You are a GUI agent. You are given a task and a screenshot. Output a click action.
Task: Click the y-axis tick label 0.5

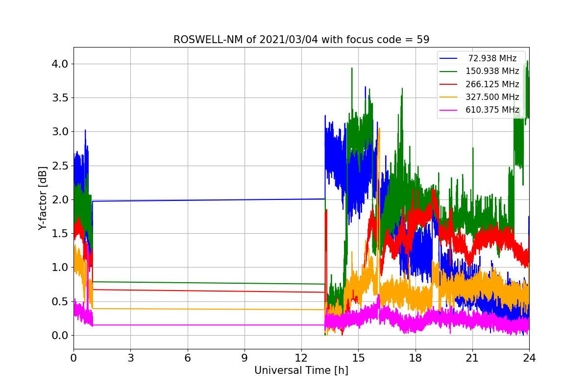[60, 301]
